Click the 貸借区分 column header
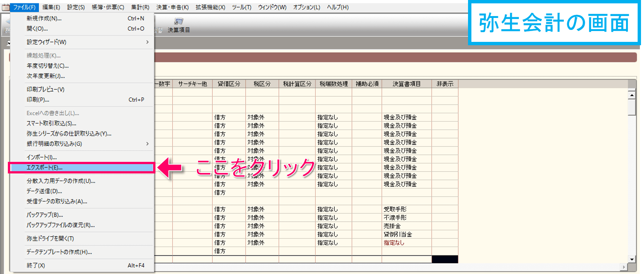Screen dimensions: 644x274 click(x=229, y=84)
